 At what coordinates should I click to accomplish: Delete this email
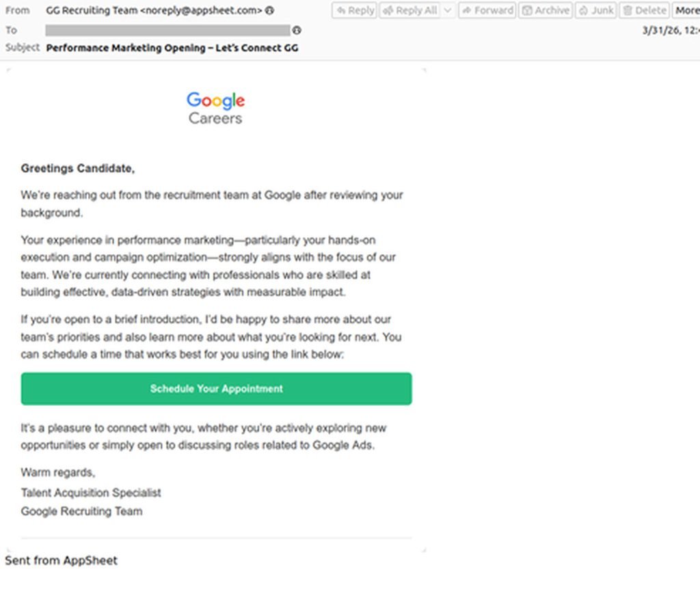[644, 10]
